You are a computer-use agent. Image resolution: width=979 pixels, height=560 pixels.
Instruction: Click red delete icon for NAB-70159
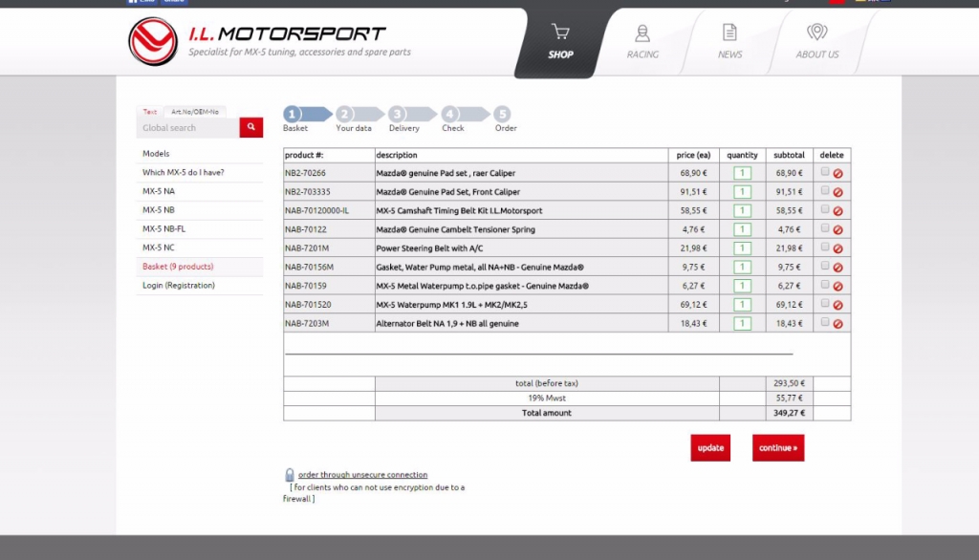(x=838, y=286)
